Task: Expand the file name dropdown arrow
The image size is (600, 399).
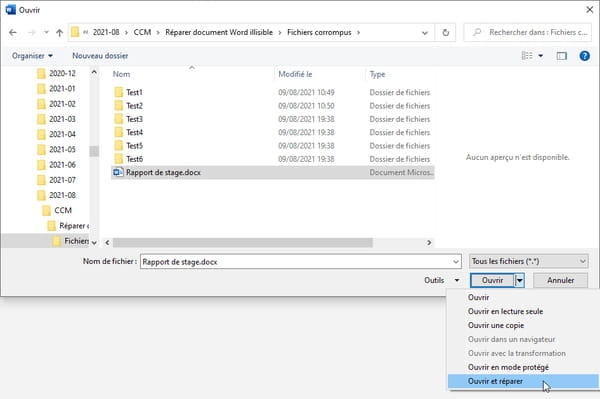Action: (455, 262)
